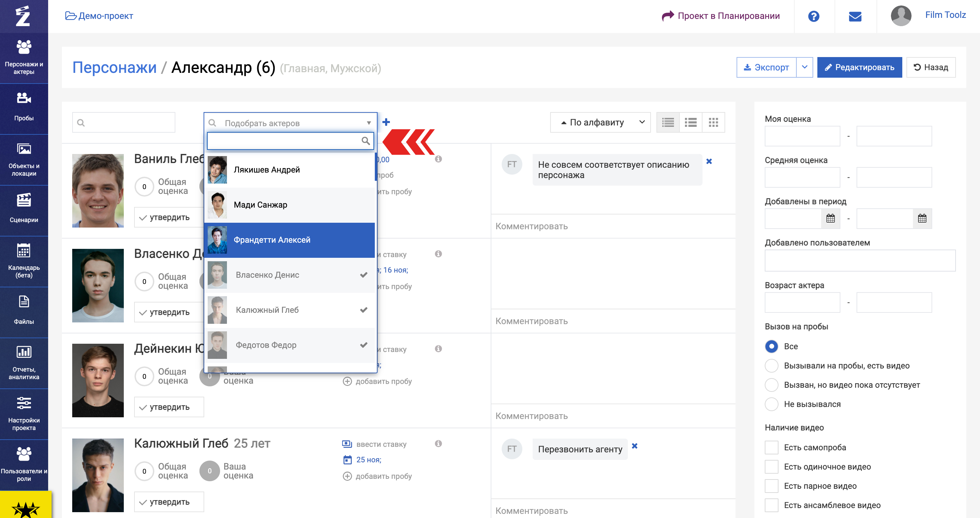Click info icon in Калюжный Глеб 25 лет row
The image size is (980, 518).
click(438, 443)
